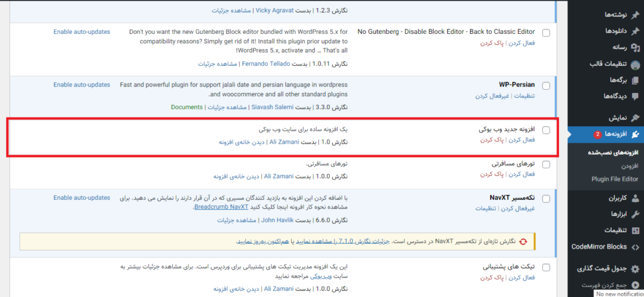Screen dimensions: 644x297
Task: Click مشاهده جزئیات in No Gutenberg row
Action: pos(218,64)
